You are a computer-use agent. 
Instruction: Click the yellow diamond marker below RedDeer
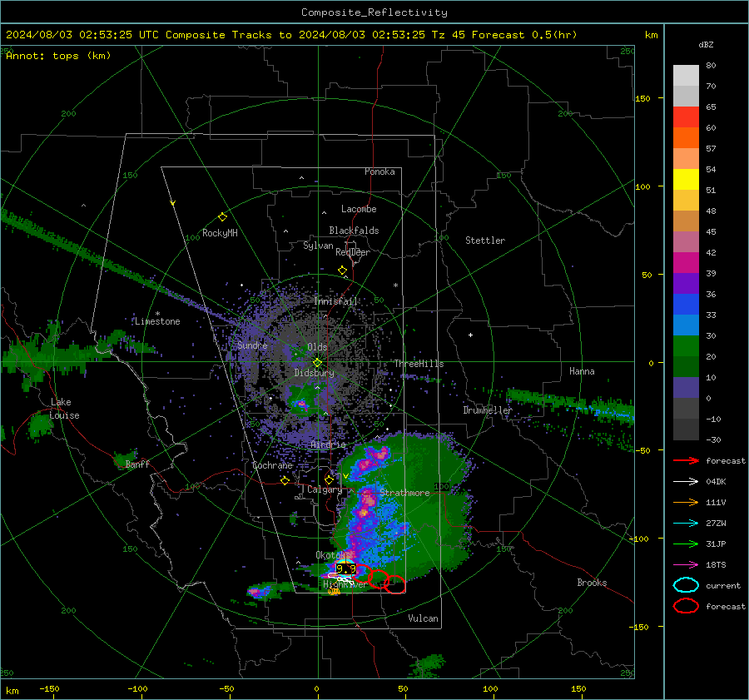[x=343, y=271]
